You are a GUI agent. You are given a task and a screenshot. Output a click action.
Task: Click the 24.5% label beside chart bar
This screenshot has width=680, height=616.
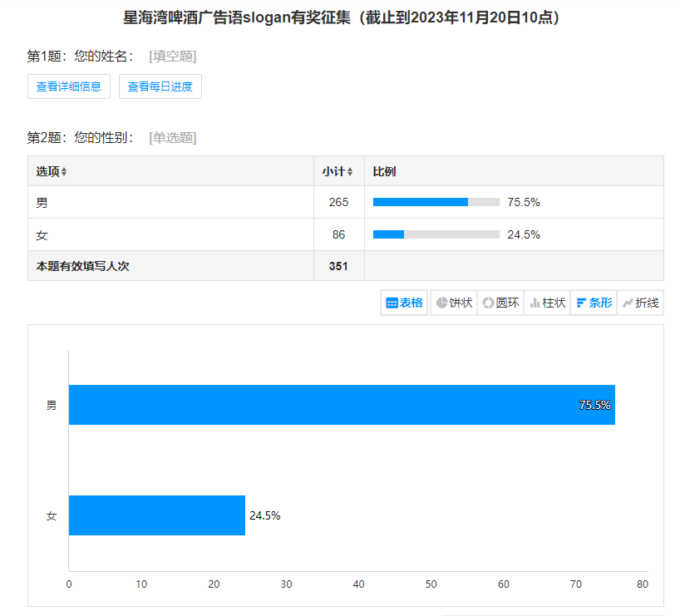pos(265,515)
